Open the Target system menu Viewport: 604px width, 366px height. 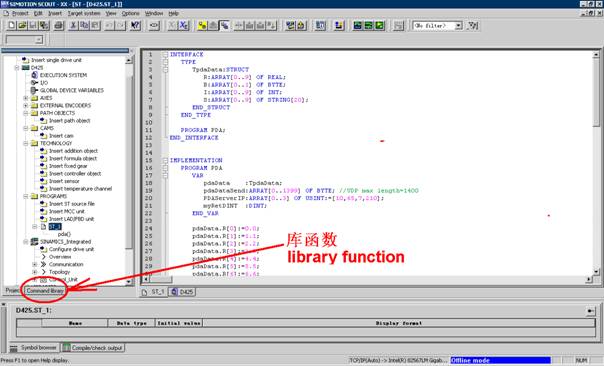(x=84, y=13)
